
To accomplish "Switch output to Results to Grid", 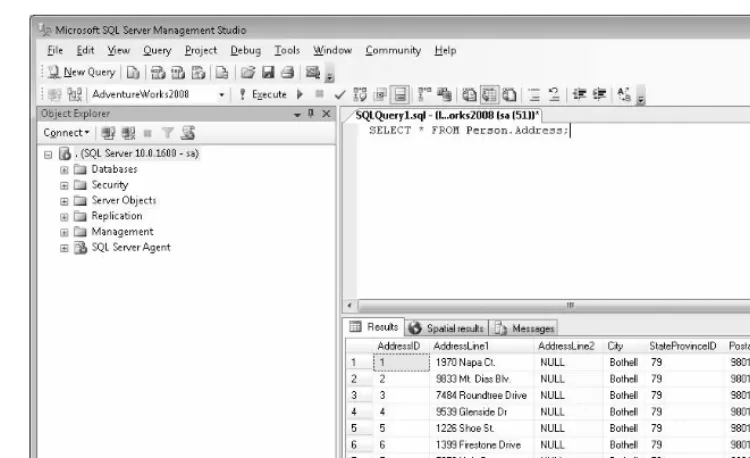I will (x=489, y=95).
